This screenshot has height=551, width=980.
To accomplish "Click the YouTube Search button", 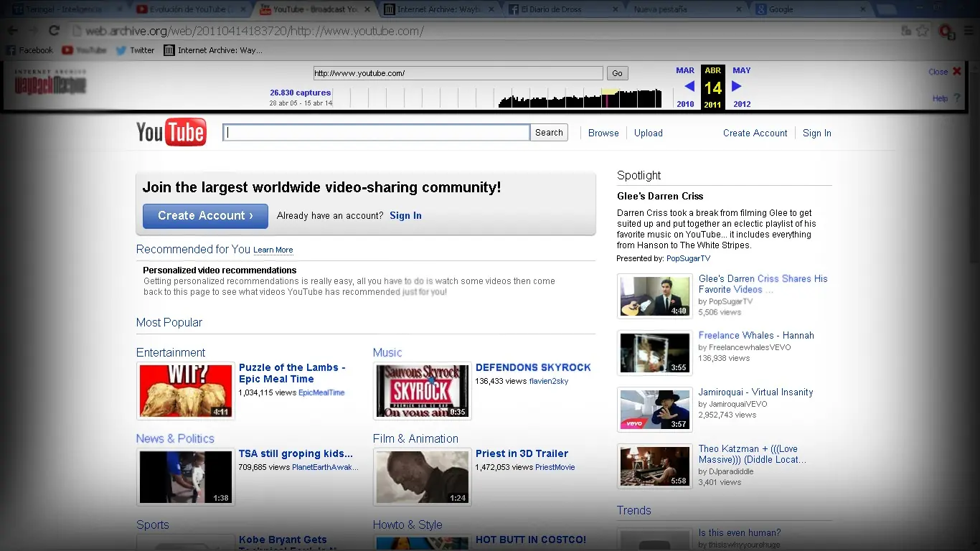I will tap(549, 133).
